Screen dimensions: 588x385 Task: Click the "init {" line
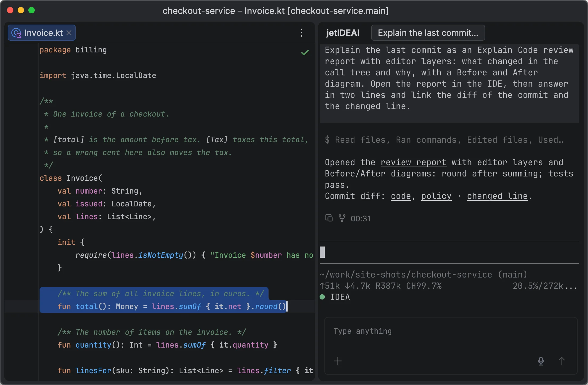click(71, 242)
